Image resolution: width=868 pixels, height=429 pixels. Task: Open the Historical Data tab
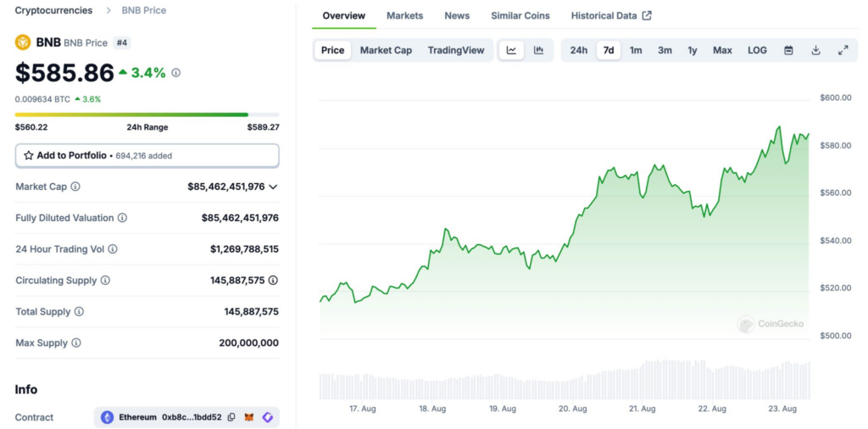[611, 15]
